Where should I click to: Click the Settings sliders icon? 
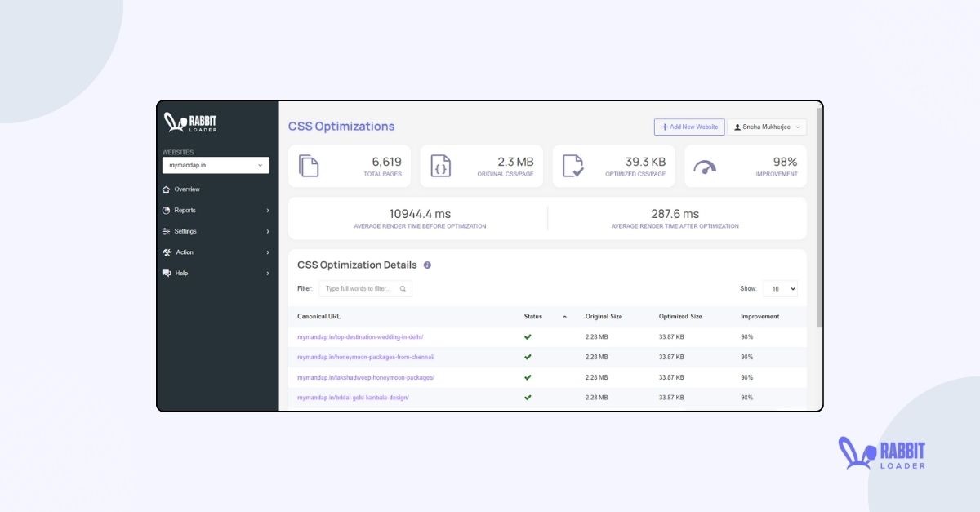(x=169, y=231)
